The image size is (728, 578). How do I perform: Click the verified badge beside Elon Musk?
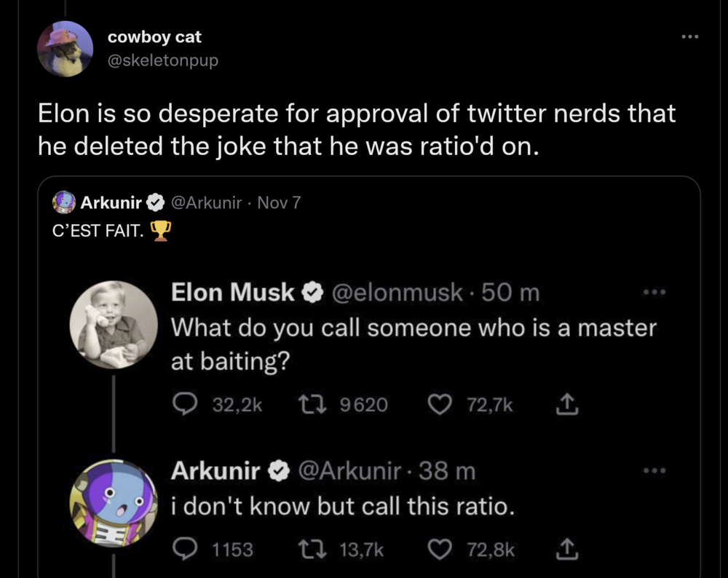pos(312,293)
